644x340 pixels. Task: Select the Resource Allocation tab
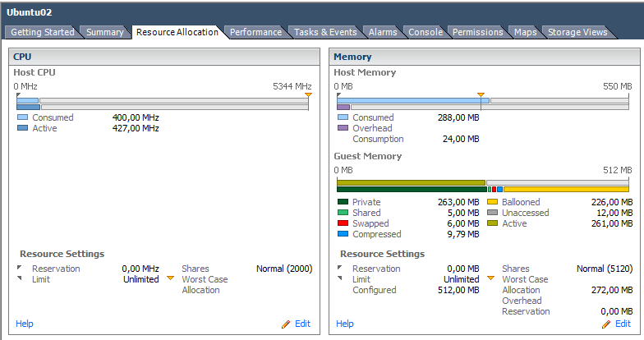click(x=177, y=32)
